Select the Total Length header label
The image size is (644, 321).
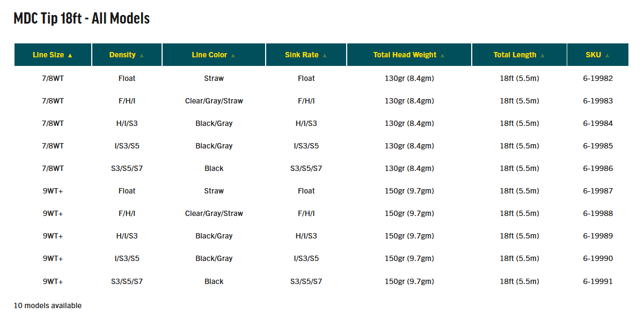click(515, 55)
